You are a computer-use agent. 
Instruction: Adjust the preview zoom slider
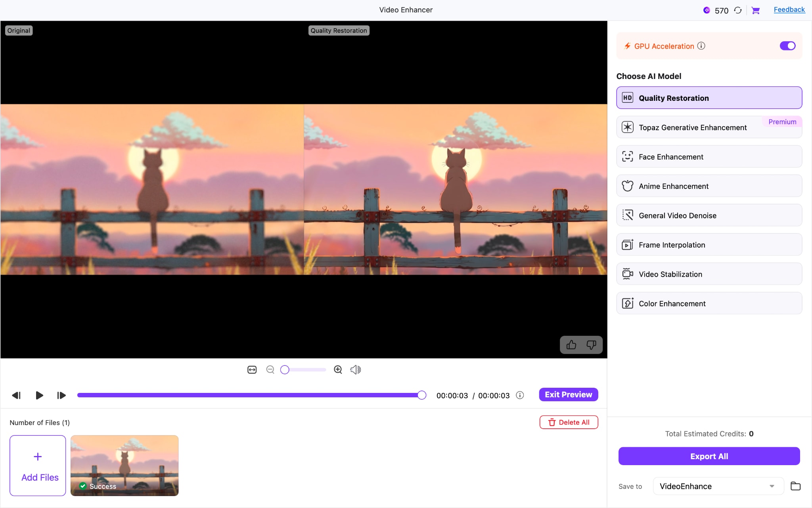[285, 369]
